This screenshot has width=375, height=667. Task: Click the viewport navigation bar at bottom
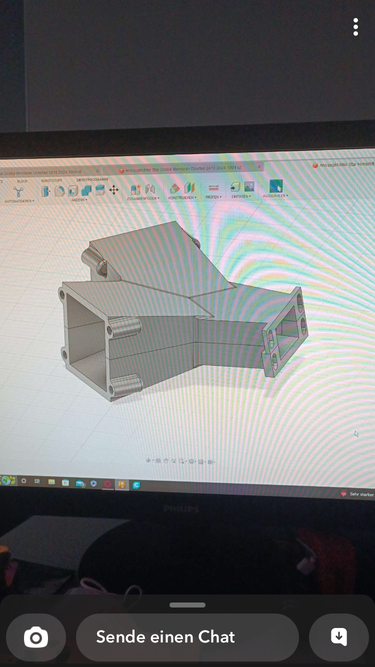point(181,461)
